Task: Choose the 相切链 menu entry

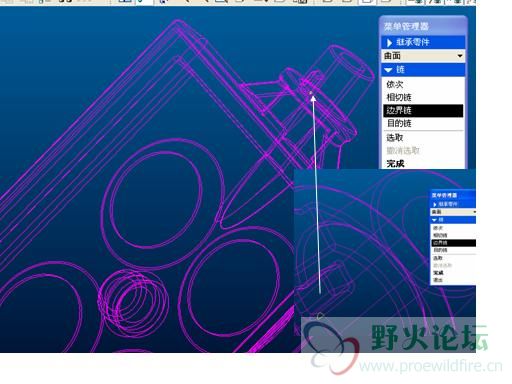Action: pyautogui.click(x=399, y=97)
